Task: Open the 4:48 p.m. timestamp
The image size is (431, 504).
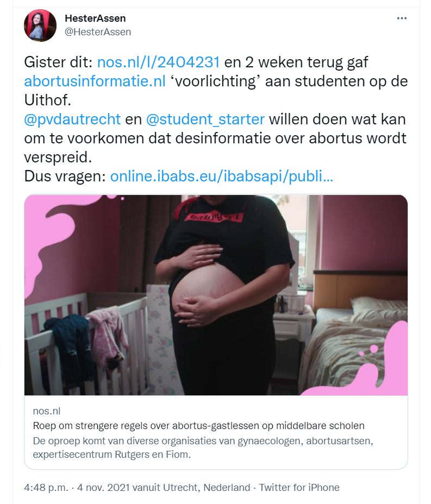Action: coord(46,488)
